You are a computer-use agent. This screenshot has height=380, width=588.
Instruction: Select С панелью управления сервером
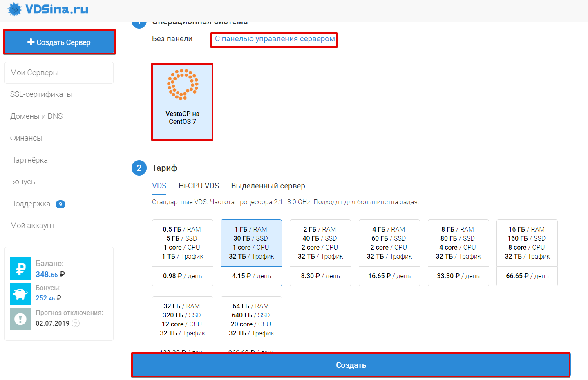(x=275, y=39)
